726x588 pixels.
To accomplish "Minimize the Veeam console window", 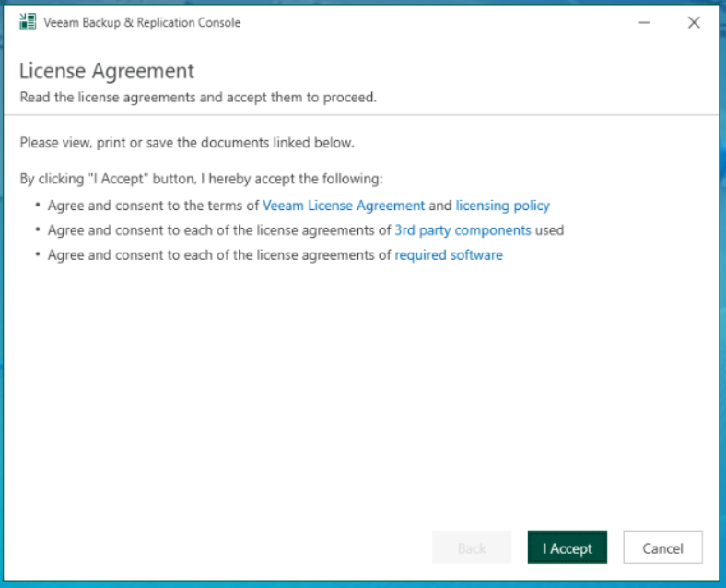I will coord(644,22).
